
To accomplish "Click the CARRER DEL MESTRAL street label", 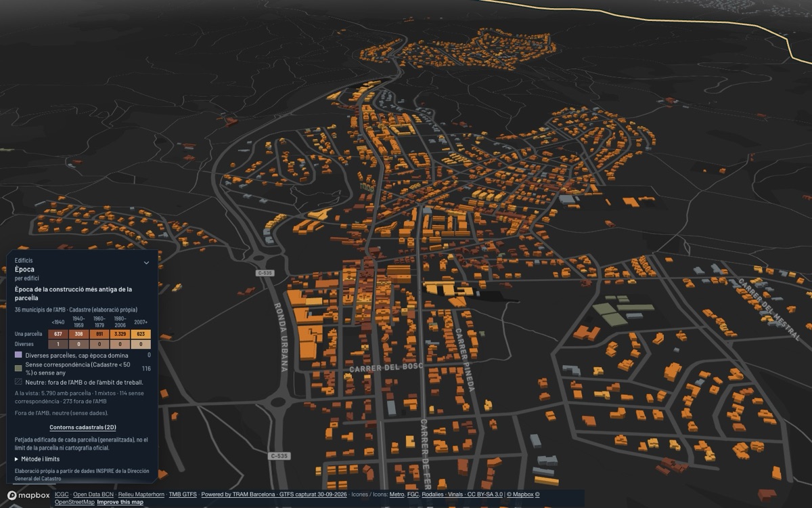I will coord(771,308).
